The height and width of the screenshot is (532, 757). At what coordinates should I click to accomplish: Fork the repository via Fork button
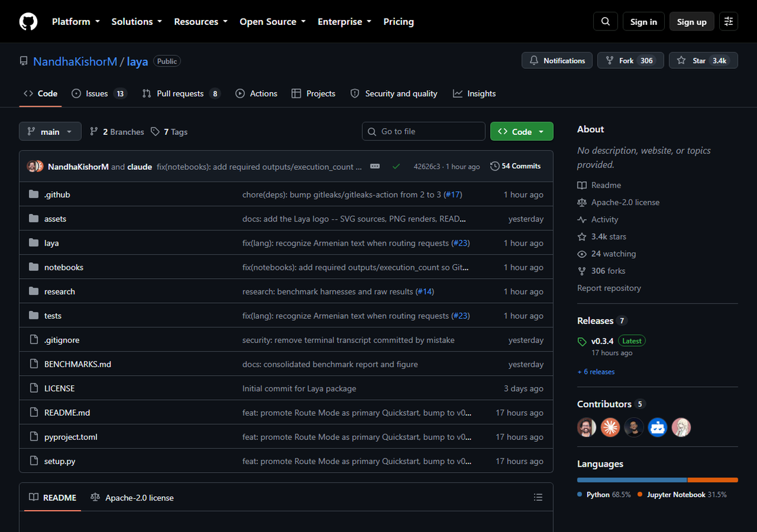tap(630, 61)
